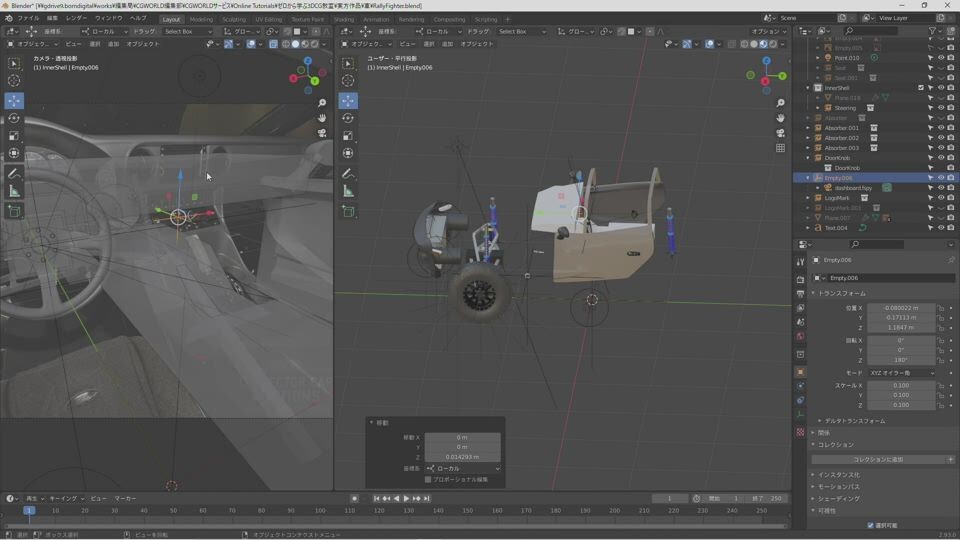Viewport: 960px width, 540px height.
Task: Click the play animation button in timeline
Action: (407, 498)
